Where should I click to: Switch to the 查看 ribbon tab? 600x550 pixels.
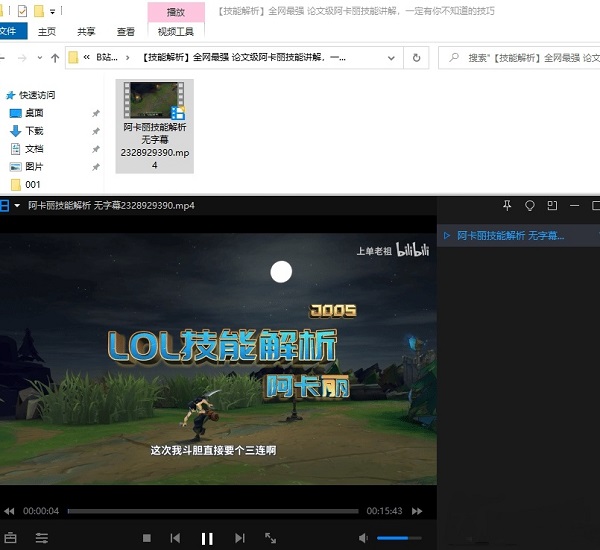click(126, 31)
